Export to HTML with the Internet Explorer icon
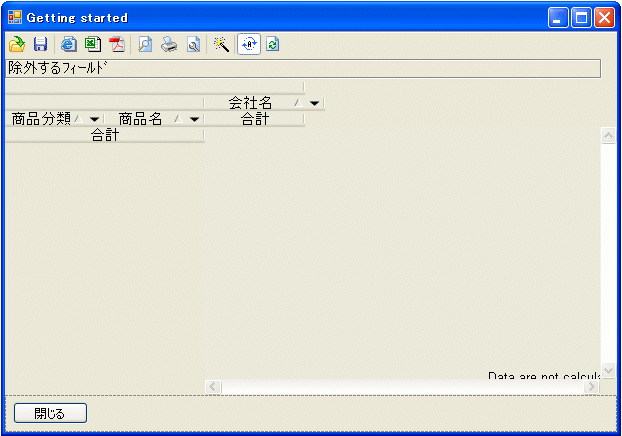The width and height of the screenshot is (622, 436). point(69,44)
